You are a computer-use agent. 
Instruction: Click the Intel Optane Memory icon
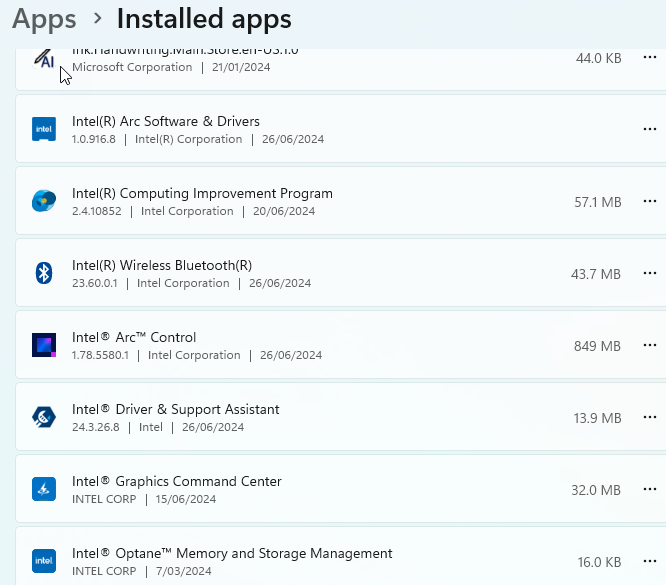point(43,561)
